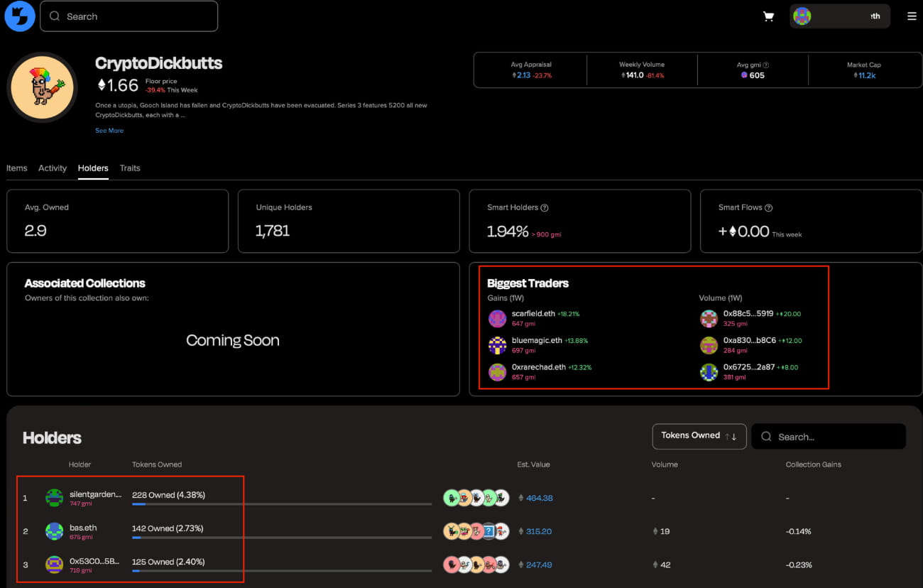Click the top Search input field
The height and width of the screenshot is (588, 923).
(x=129, y=16)
